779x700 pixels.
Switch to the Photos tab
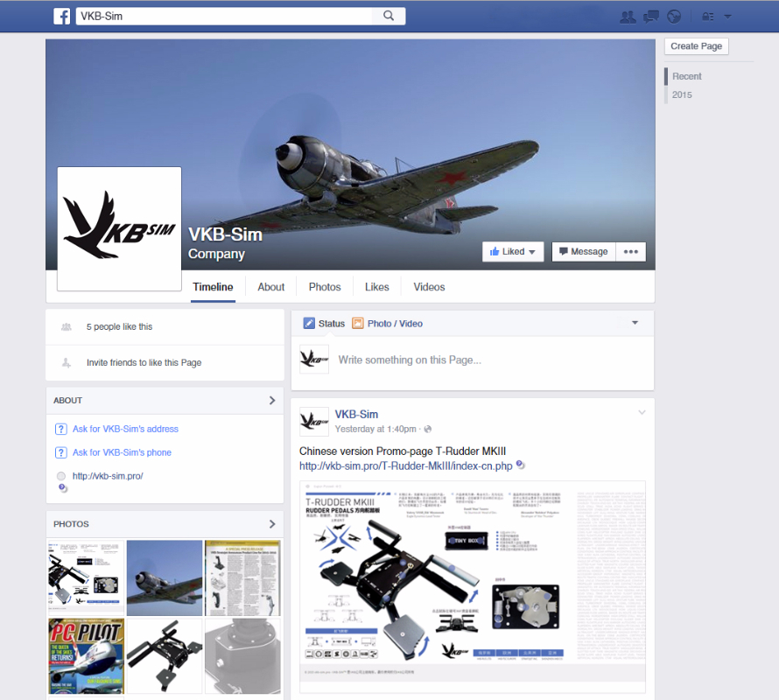click(x=325, y=287)
